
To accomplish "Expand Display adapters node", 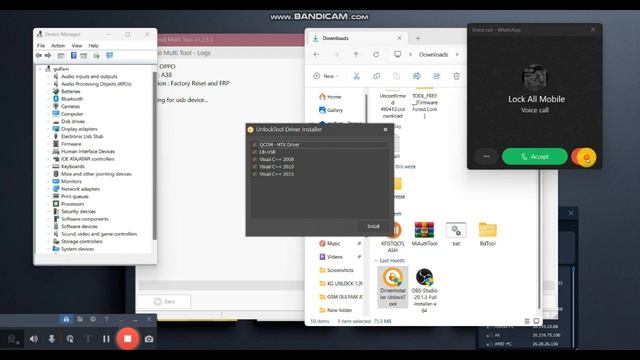I will click(x=48, y=129).
